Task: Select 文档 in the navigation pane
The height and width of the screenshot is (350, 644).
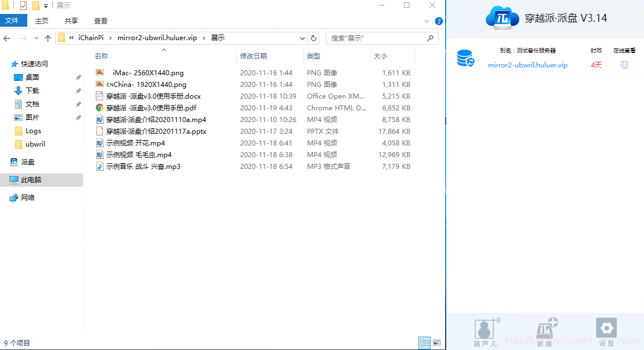Action: (32, 104)
